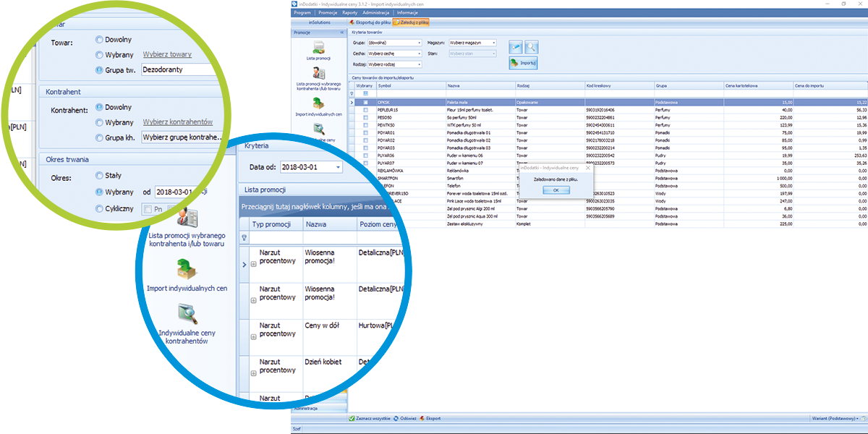Select Stały radio for Okres

click(99, 176)
